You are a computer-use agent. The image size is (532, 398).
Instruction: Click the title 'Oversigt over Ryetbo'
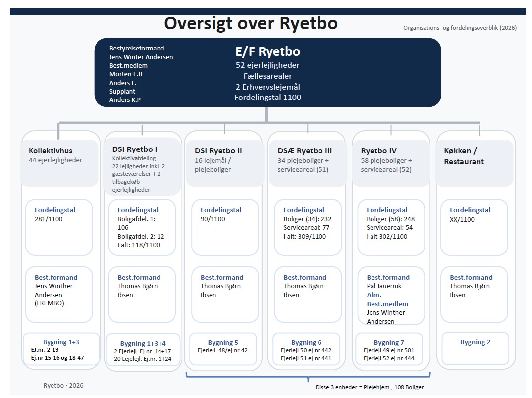point(251,23)
